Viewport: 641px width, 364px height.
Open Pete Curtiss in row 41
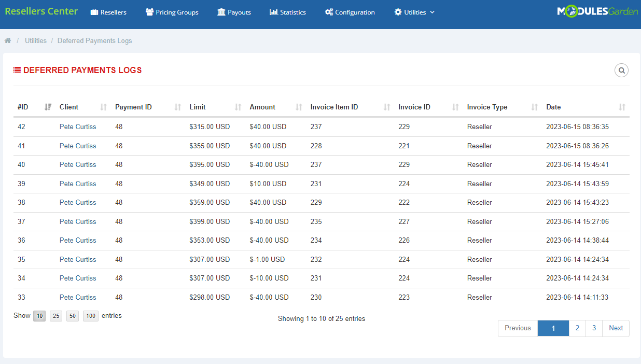tap(78, 146)
